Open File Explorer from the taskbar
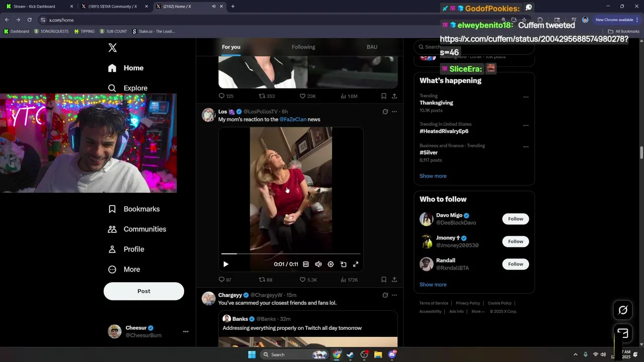Screen dimensions: 644x362 [378, 354]
